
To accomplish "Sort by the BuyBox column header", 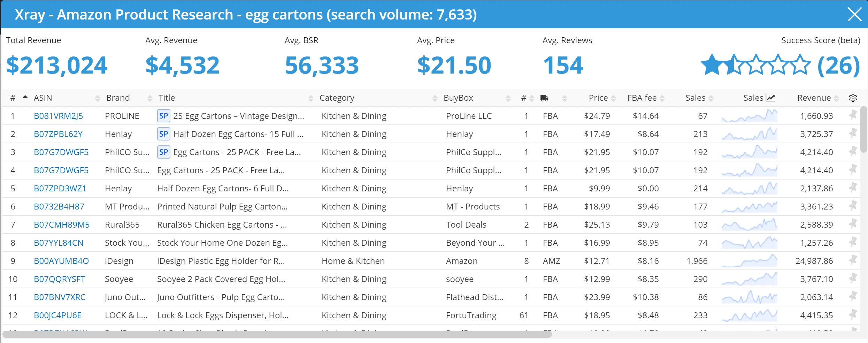I will pos(458,98).
